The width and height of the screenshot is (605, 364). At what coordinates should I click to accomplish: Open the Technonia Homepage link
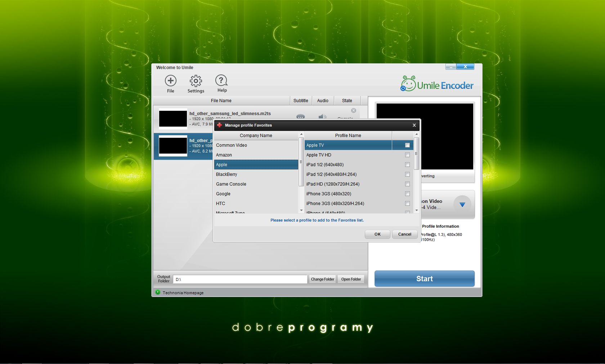click(x=183, y=293)
